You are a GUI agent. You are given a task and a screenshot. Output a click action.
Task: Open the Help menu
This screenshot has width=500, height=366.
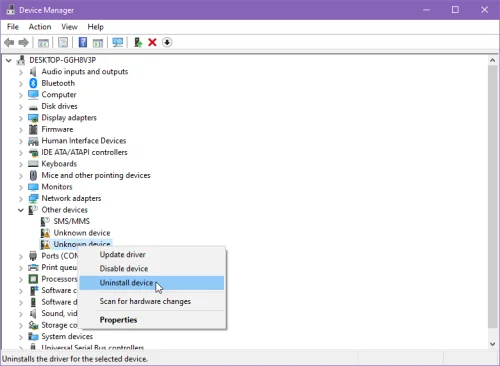(x=95, y=27)
